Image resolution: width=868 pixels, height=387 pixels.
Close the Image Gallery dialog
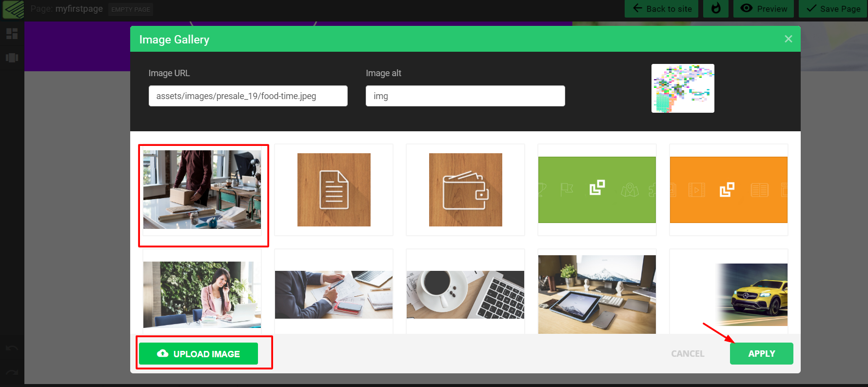[788, 39]
